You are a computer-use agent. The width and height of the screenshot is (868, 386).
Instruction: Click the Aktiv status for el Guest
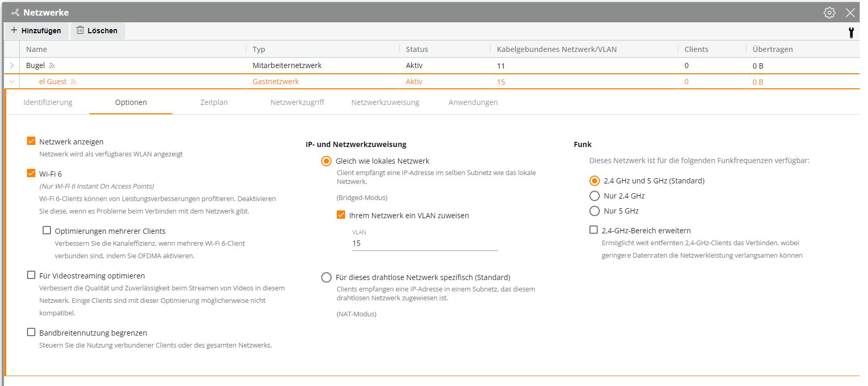(414, 82)
